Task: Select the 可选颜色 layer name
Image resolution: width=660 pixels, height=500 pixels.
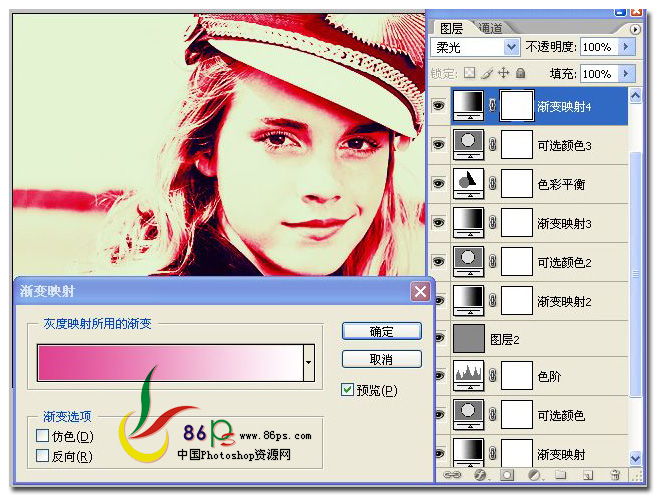Action: click(561, 415)
